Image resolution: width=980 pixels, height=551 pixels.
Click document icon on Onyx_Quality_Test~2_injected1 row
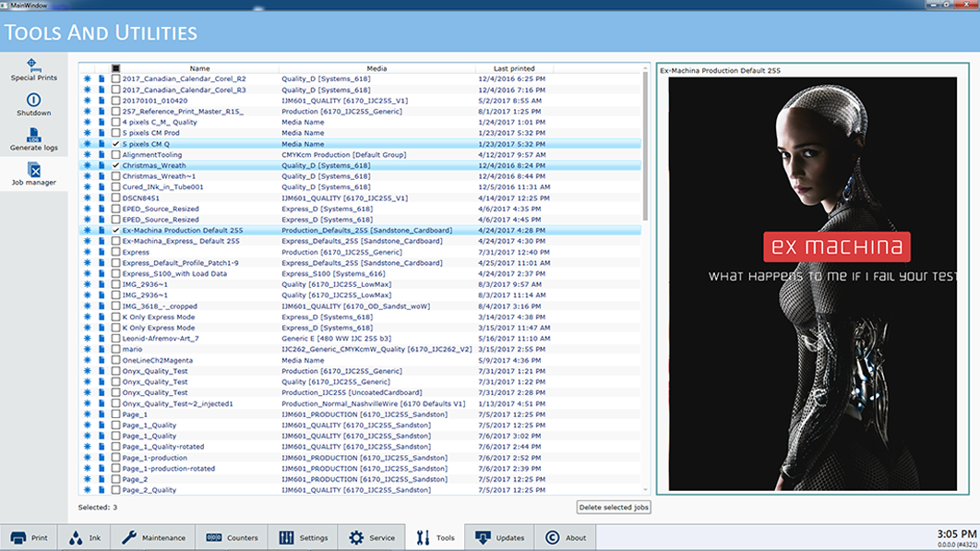coord(102,403)
